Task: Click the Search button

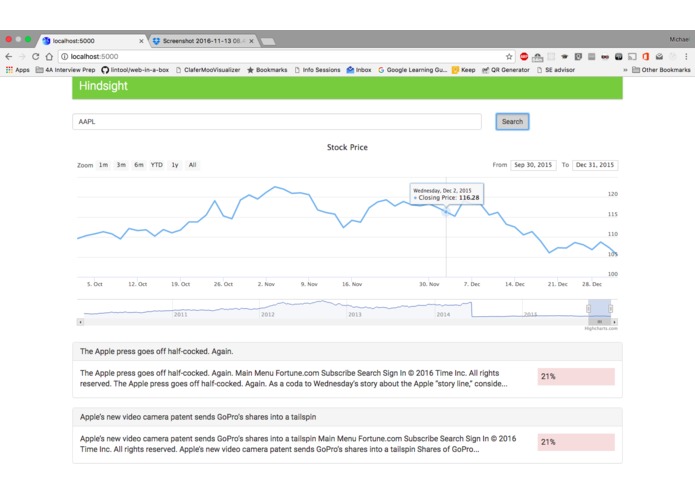Action: (512, 121)
